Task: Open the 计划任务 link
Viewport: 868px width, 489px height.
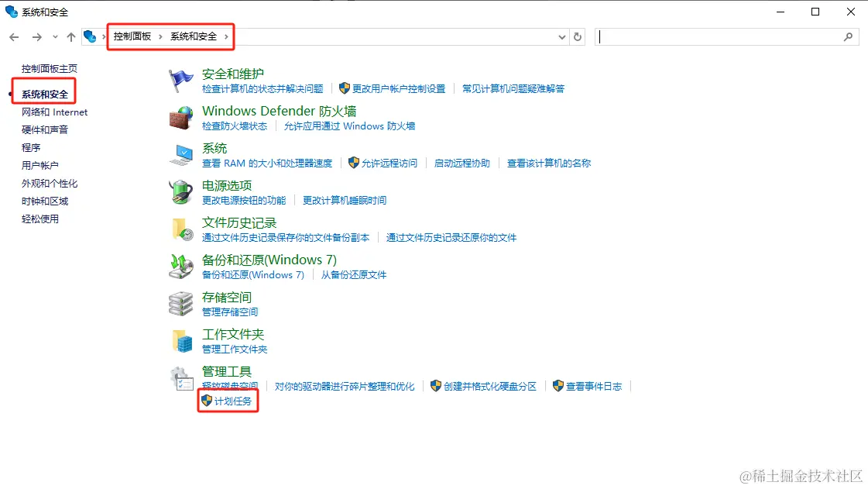Action: [x=233, y=401]
